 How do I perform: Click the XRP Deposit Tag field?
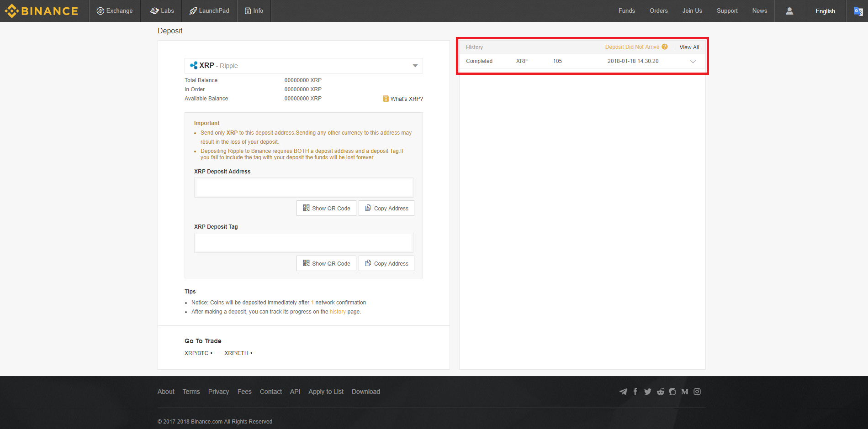304,243
